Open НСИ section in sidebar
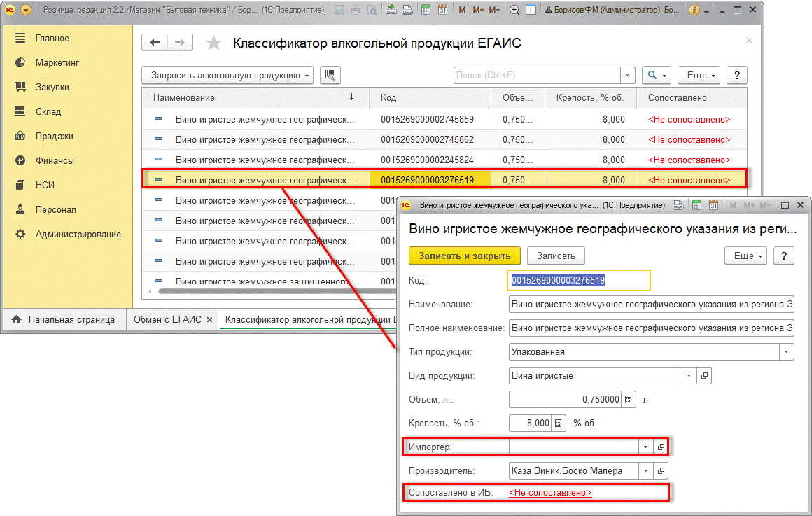This screenshot has height=516, width=812. [x=45, y=185]
